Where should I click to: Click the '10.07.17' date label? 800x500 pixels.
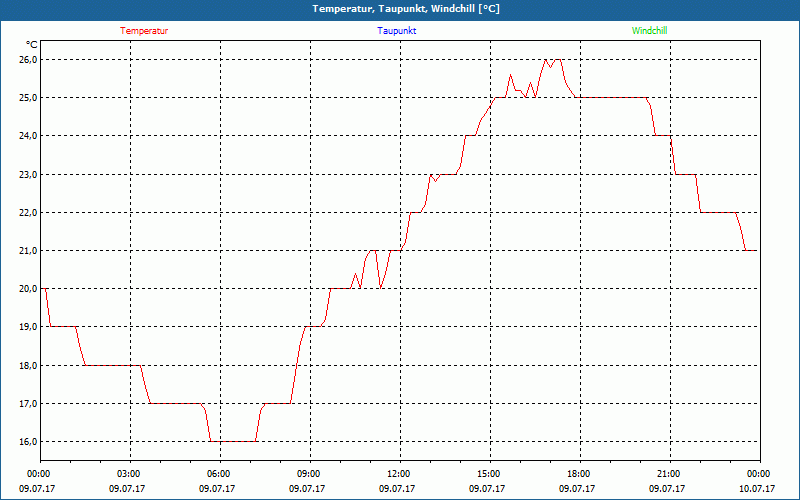[x=757, y=488]
